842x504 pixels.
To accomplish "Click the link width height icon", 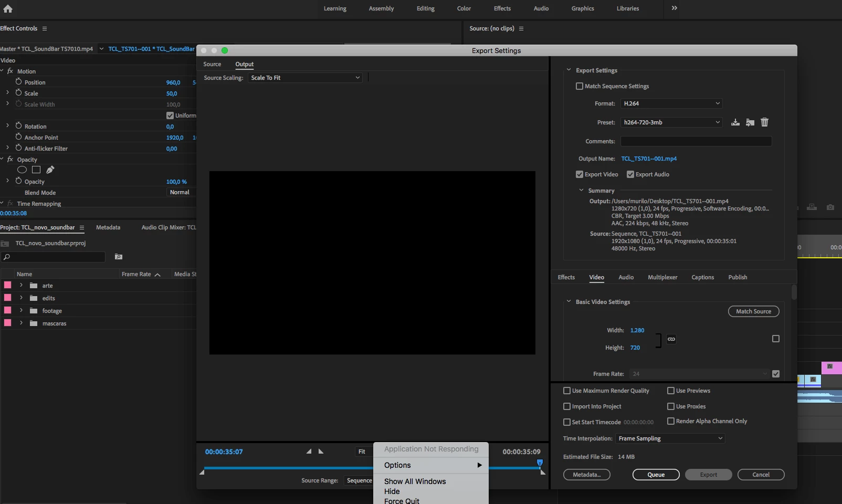I will 671,339.
